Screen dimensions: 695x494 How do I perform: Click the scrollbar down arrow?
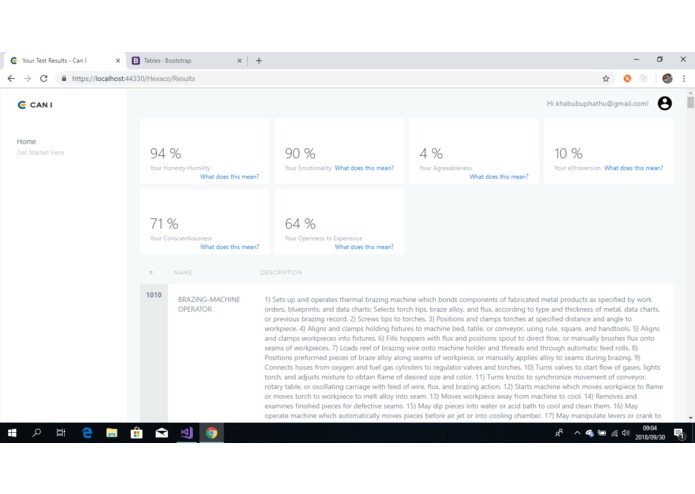click(x=690, y=418)
